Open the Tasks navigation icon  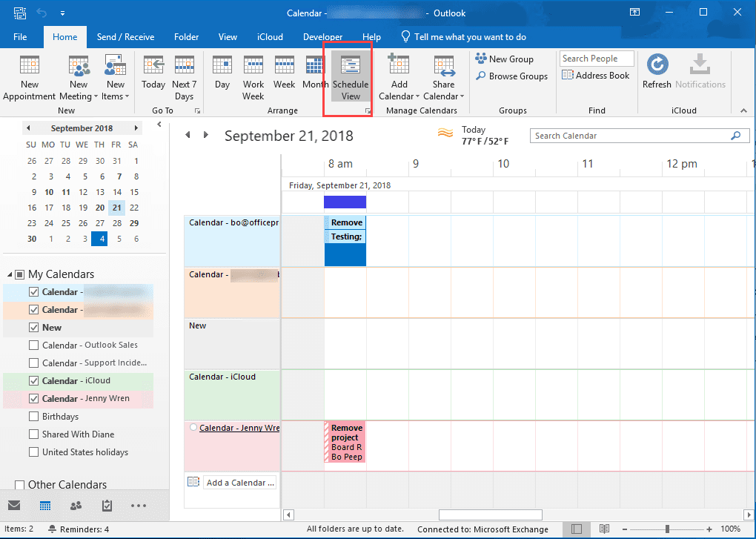106,505
